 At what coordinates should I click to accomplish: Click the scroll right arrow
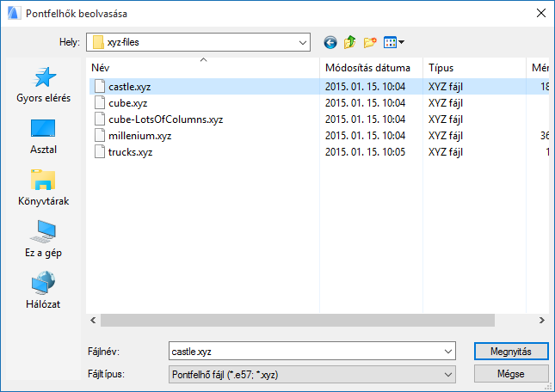point(542,321)
